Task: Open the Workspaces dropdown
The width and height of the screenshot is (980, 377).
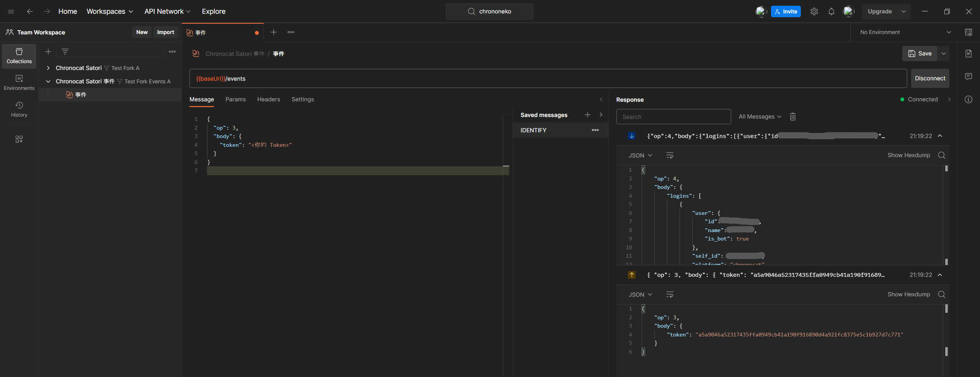Action: click(x=110, y=11)
